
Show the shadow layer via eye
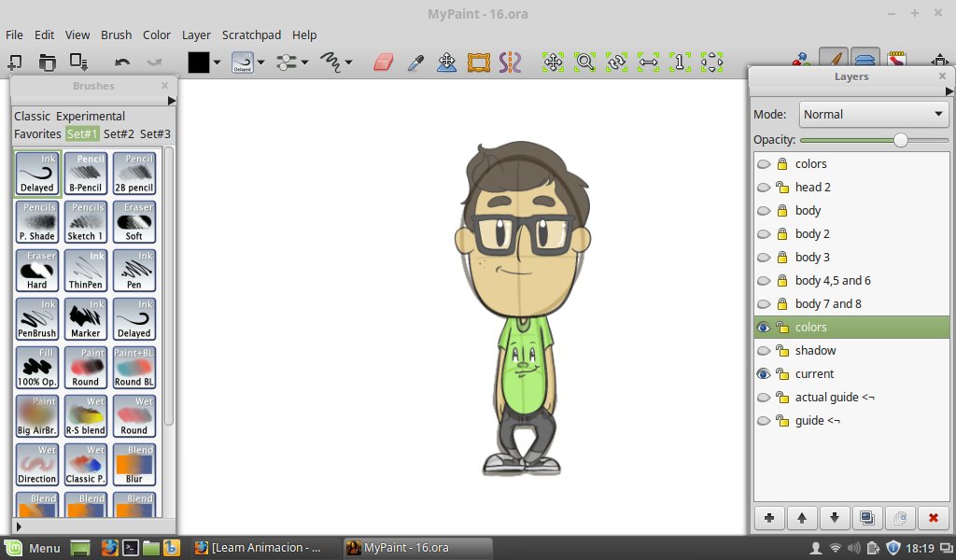[764, 350]
